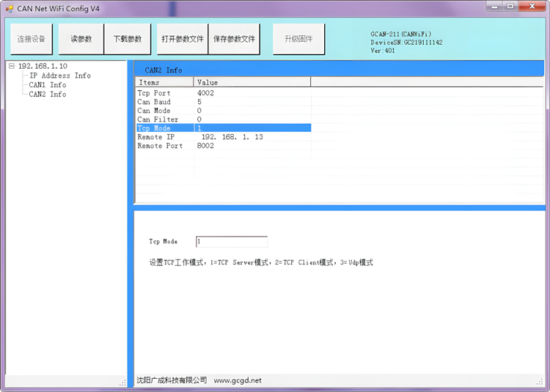The width and height of the screenshot is (550, 392).
Task: Click the 升级固件 firmware upgrade button
Action: point(298,39)
